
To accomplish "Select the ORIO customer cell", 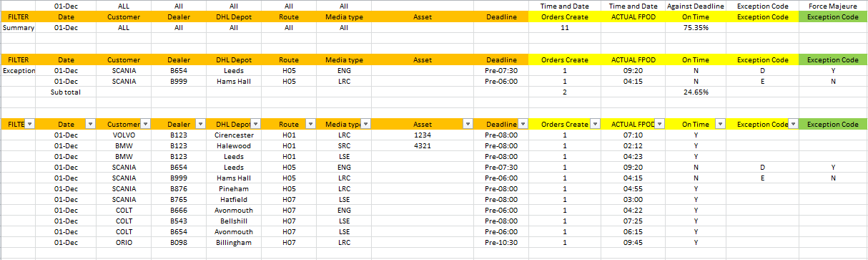I will click(124, 243).
